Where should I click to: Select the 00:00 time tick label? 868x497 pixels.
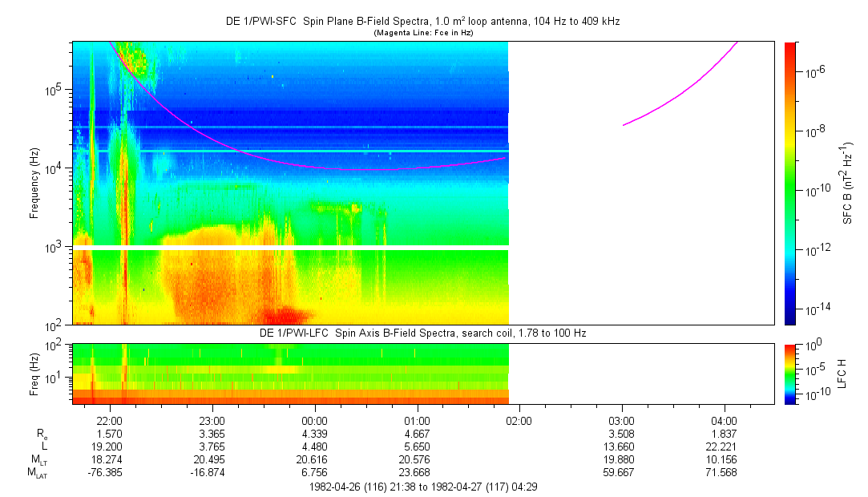click(314, 420)
